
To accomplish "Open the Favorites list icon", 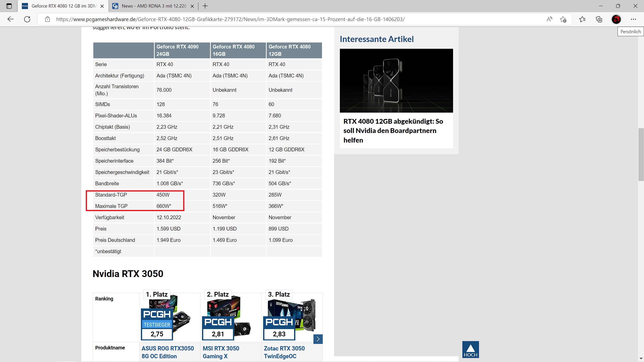I will [582, 19].
